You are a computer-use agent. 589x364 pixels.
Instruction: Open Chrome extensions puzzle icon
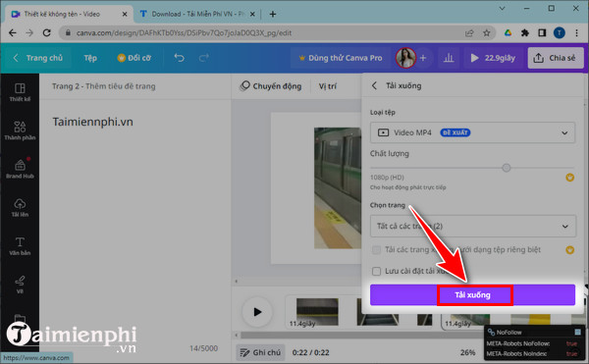click(x=525, y=33)
